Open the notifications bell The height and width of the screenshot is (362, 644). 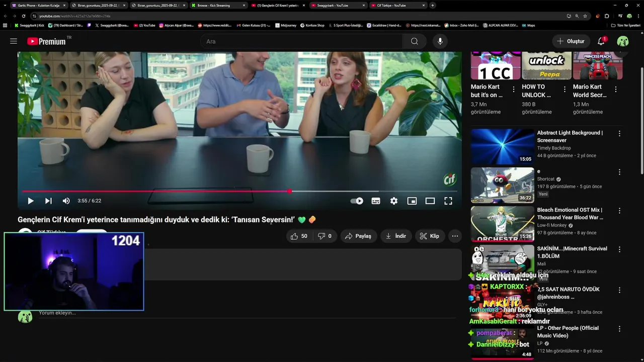pyautogui.click(x=601, y=41)
